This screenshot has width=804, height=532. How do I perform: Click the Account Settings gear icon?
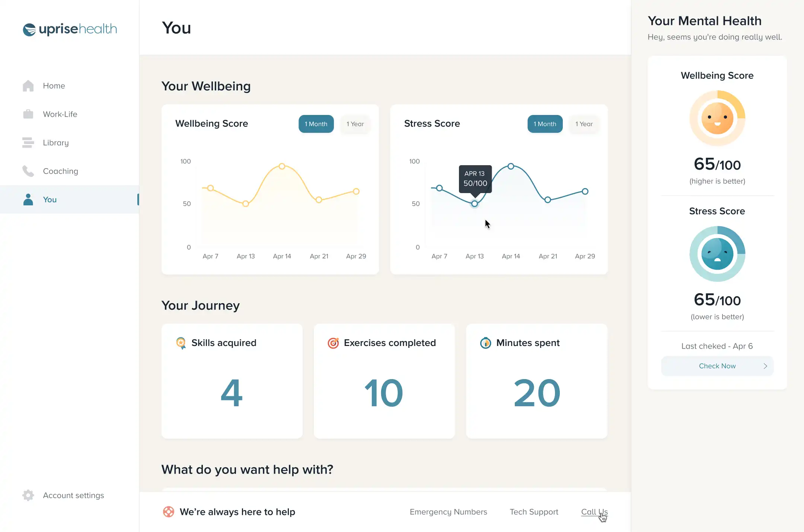pyautogui.click(x=28, y=495)
